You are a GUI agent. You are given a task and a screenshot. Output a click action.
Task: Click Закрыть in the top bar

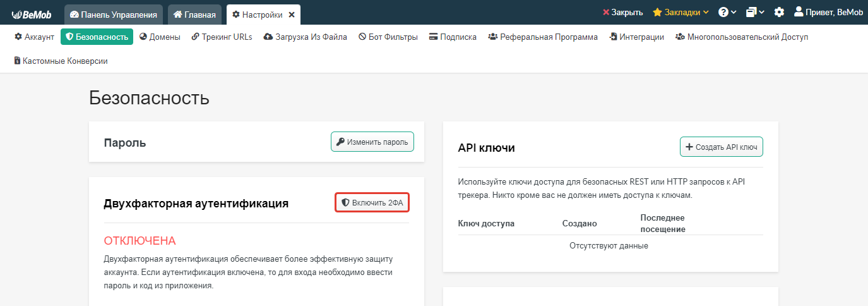[x=622, y=12]
